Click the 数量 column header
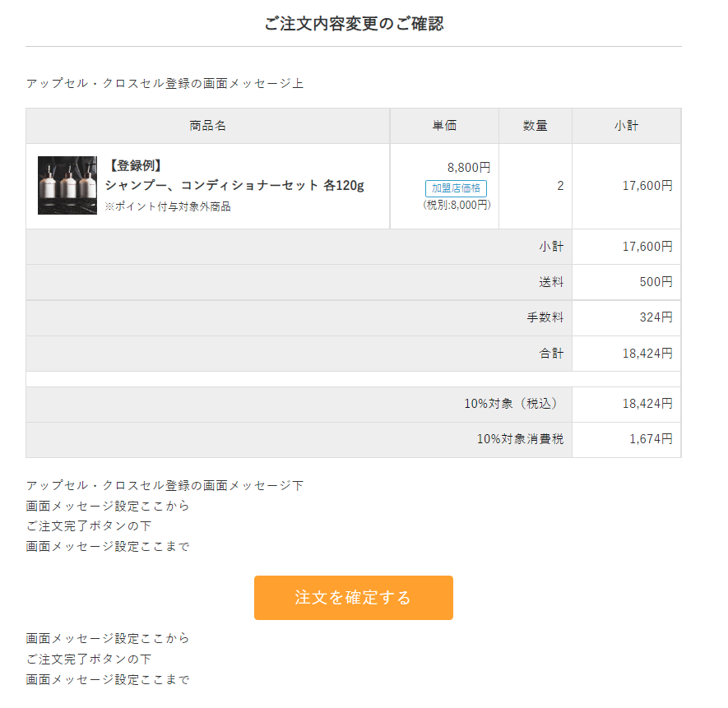Viewport: 728px width, 708px height. 535,126
